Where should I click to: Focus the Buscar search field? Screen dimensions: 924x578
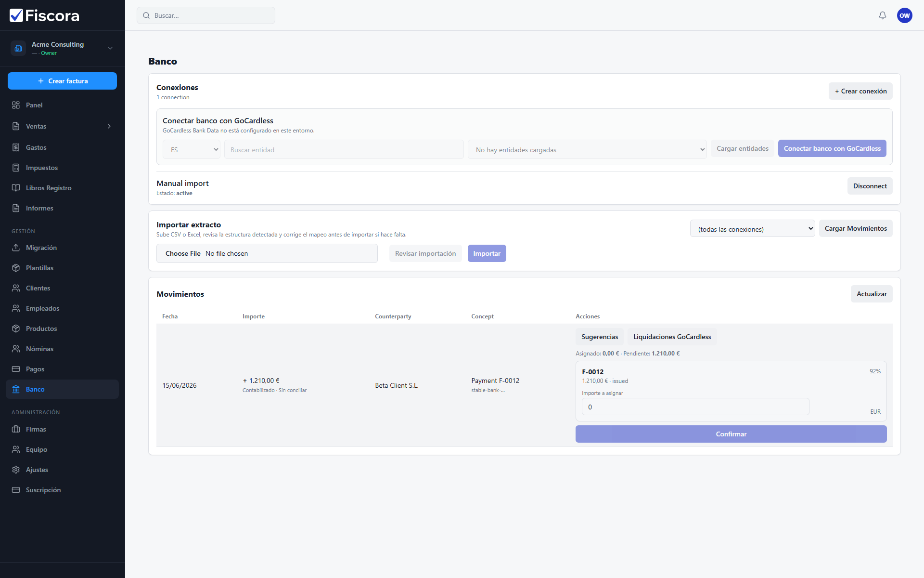(206, 15)
